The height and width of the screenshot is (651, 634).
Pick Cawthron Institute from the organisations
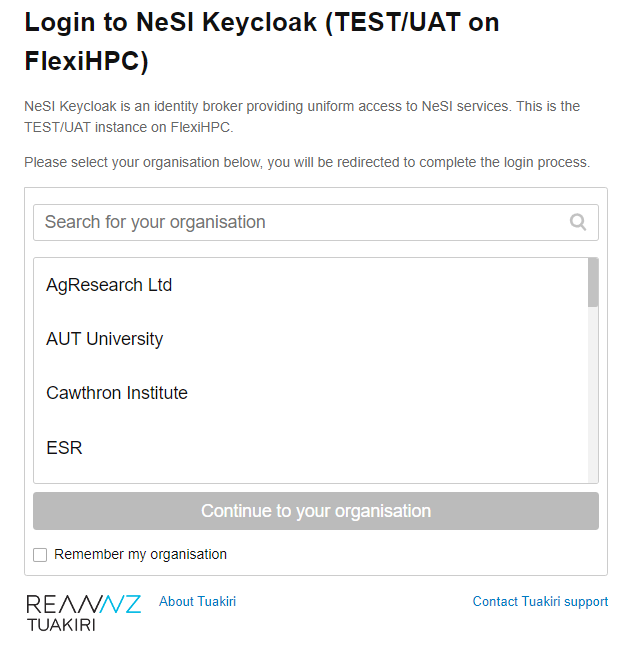point(117,393)
